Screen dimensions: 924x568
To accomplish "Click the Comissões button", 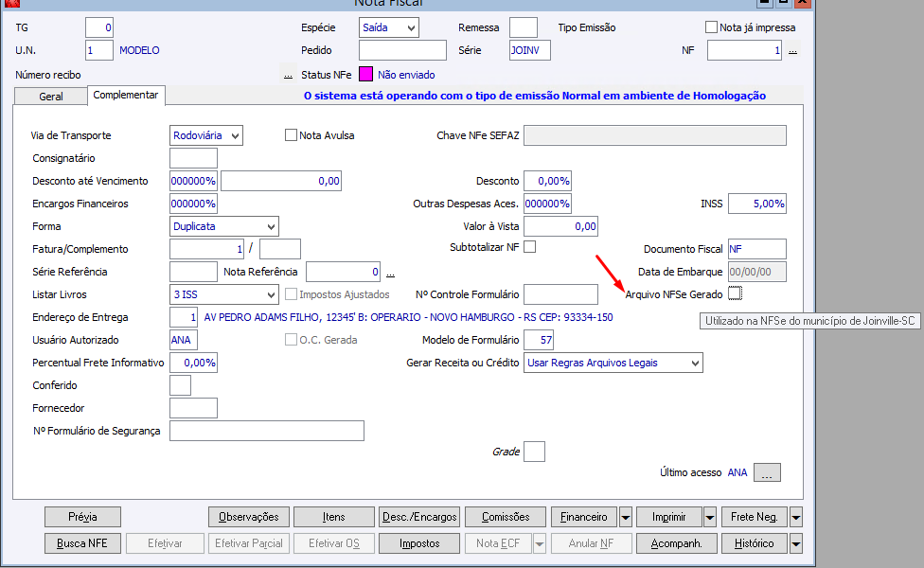I will 506,517.
